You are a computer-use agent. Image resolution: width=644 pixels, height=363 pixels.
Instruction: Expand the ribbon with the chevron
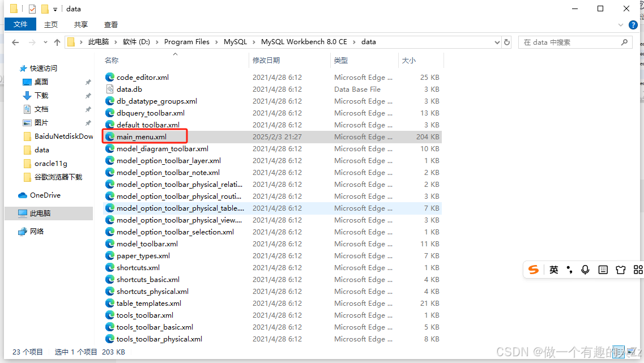[x=621, y=25]
